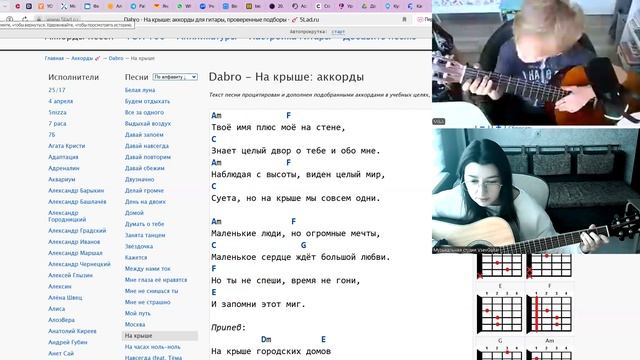Open the sort songs 'По алфавиту' dropdown
This screenshot has width=640, height=360.
tap(175, 77)
